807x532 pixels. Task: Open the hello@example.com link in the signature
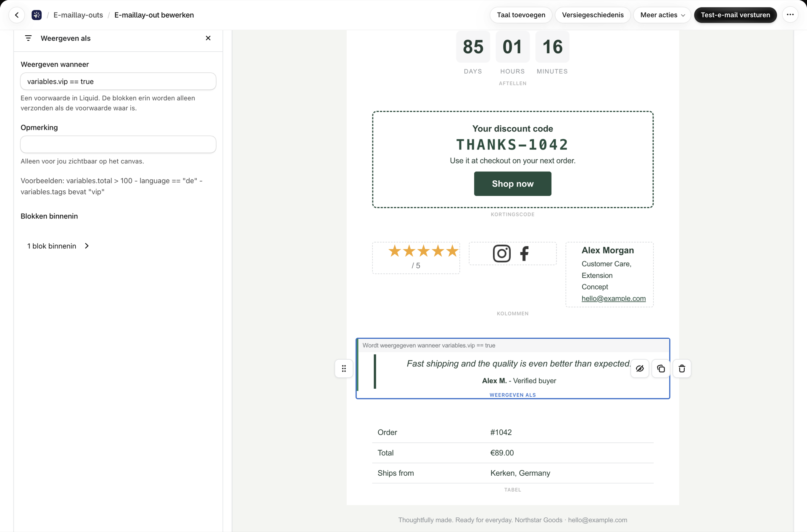(x=613, y=298)
